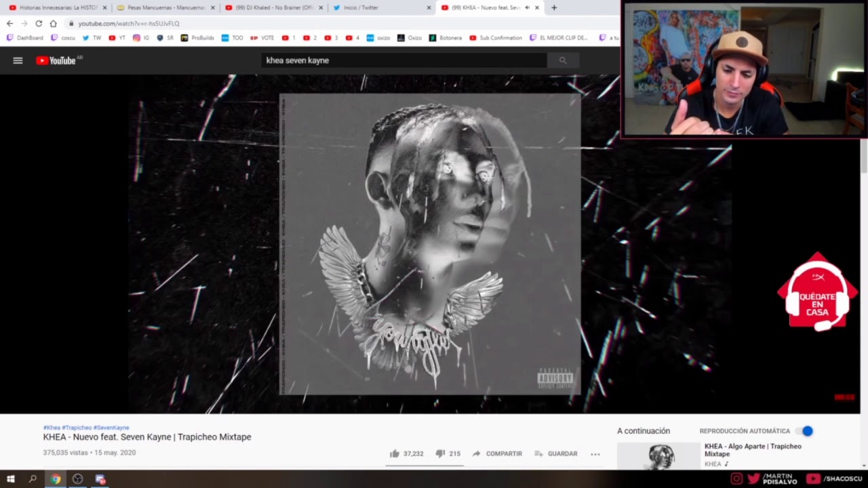Click the 'KHEA - Nuevo feat. Seven Kayne' video title
The height and width of the screenshot is (488, 868).
[147, 437]
